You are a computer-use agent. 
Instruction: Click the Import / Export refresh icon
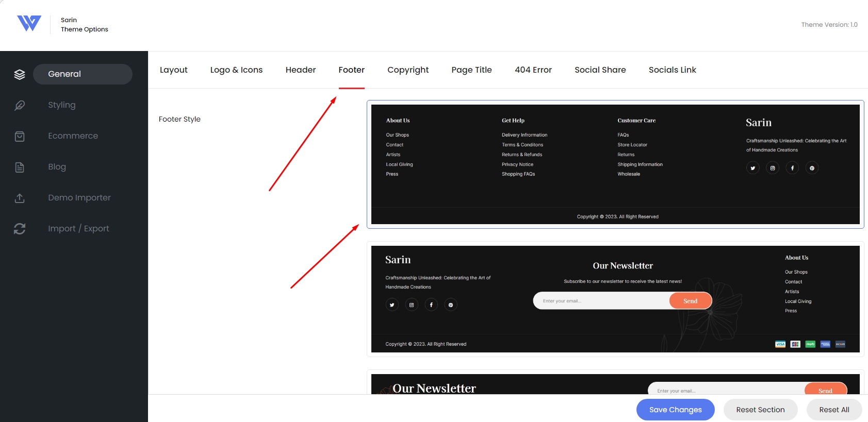tap(20, 229)
